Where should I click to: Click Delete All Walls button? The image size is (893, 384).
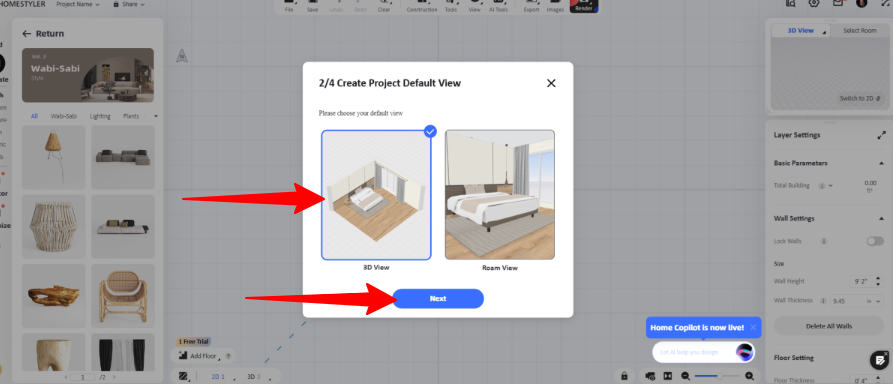829,326
